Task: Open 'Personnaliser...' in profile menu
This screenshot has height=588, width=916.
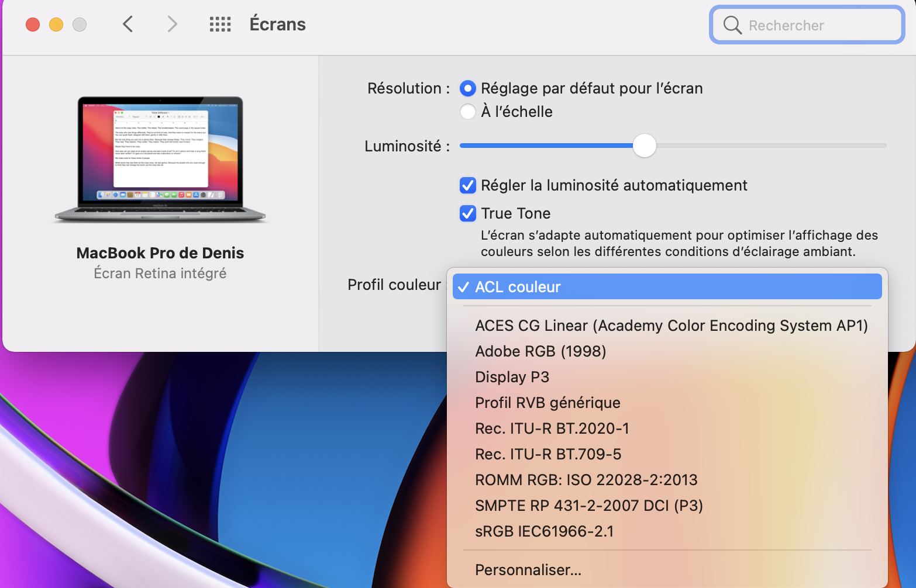Action: click(x=667, y=570)
